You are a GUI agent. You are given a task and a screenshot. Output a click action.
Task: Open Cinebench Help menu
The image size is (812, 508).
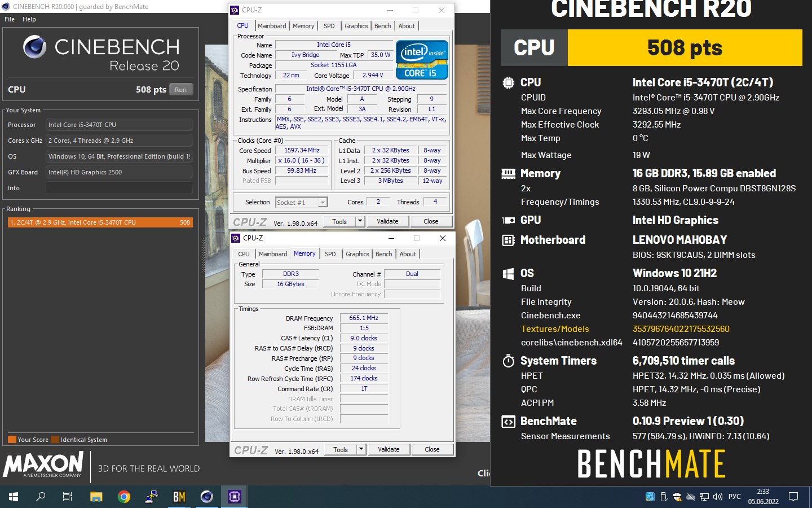(x=29, y=19)
